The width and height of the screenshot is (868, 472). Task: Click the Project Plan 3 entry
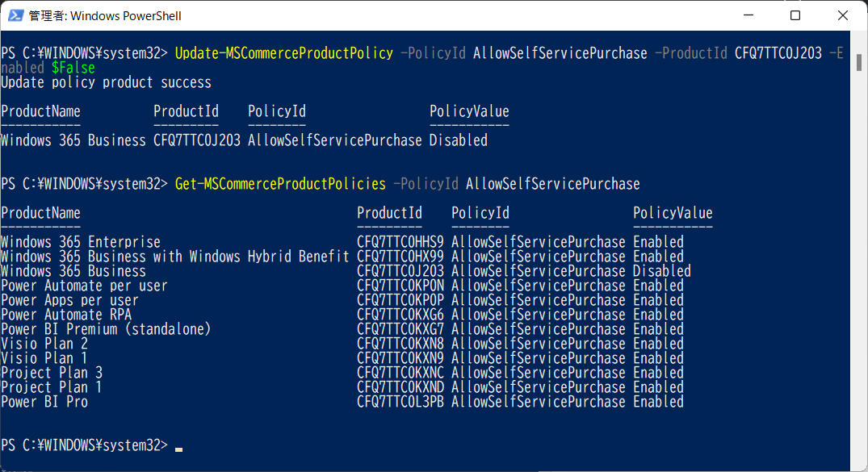52,373
